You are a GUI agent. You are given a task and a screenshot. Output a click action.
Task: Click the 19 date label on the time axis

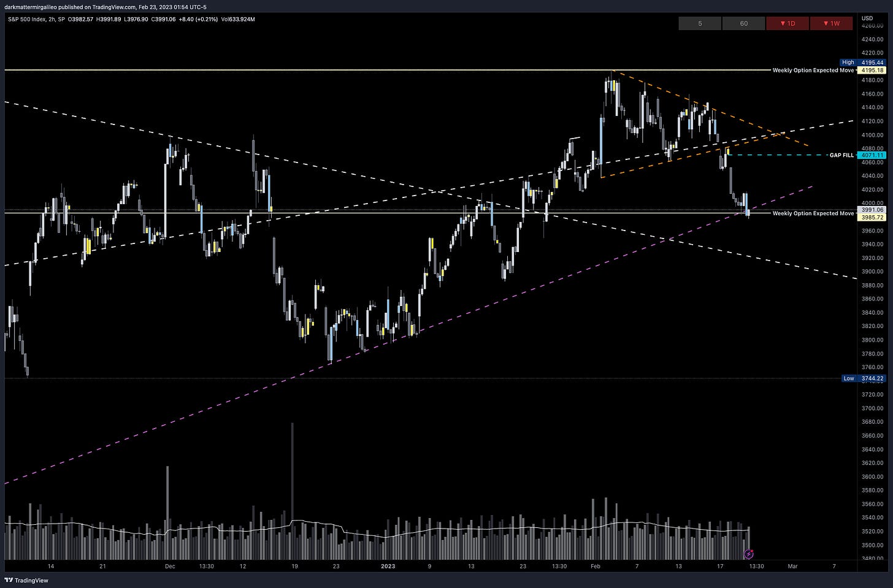click(295, 567)
